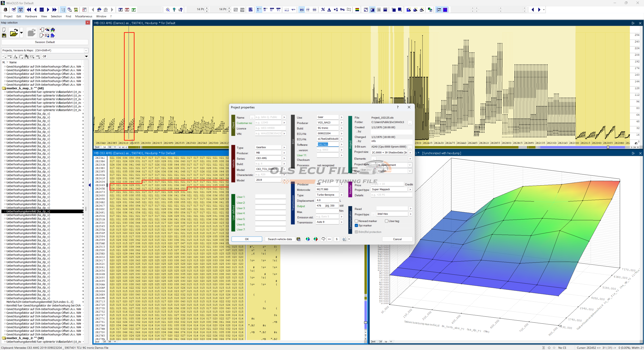Open project folder icon in Map selection
Image resolution: width=644 pixels, height=350 pixels.
point(14,33)
